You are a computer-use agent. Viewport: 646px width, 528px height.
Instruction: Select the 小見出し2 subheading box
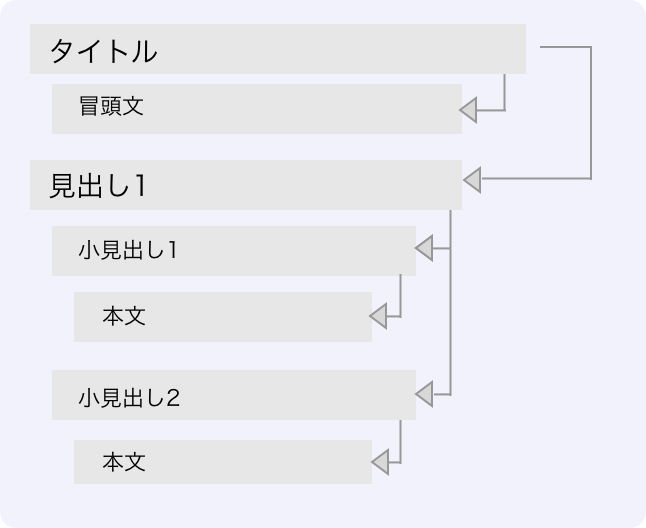tap(233, 395)
